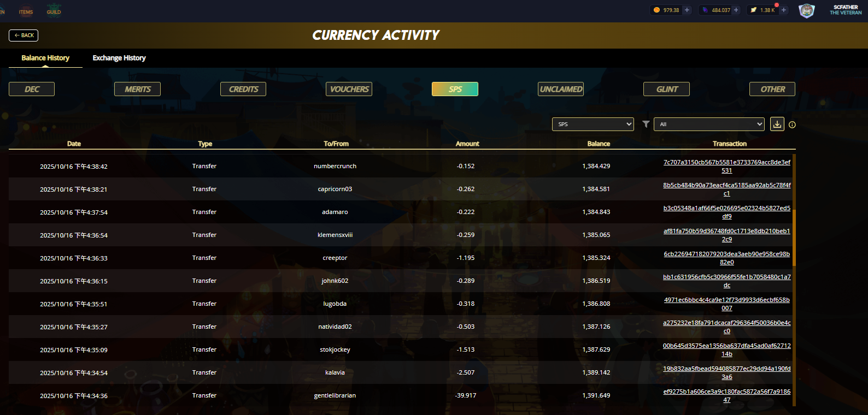Open transaction link starting 4971ec6bbc
Image resolution: width=868 pixels, height=415 pixels.
[727, 304]
